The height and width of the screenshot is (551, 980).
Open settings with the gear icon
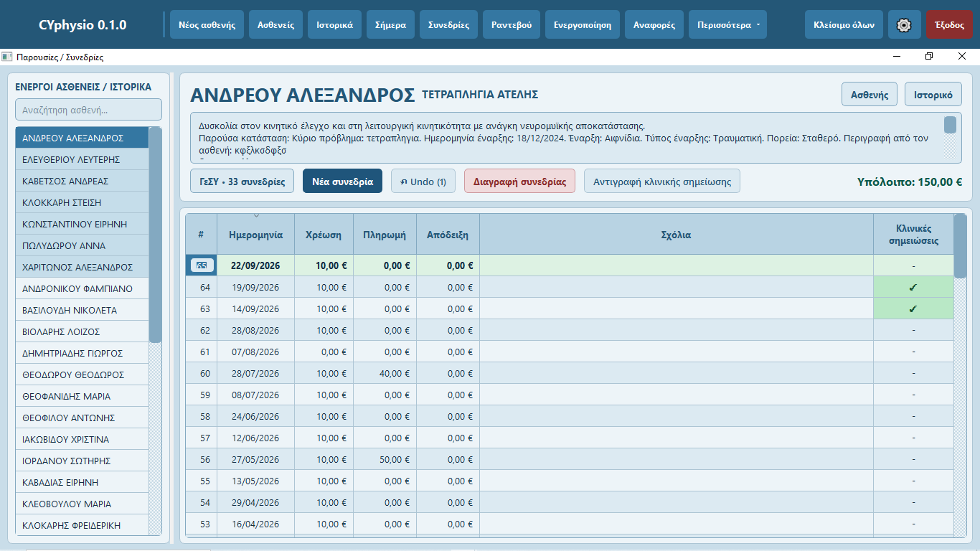coord(904,24)
